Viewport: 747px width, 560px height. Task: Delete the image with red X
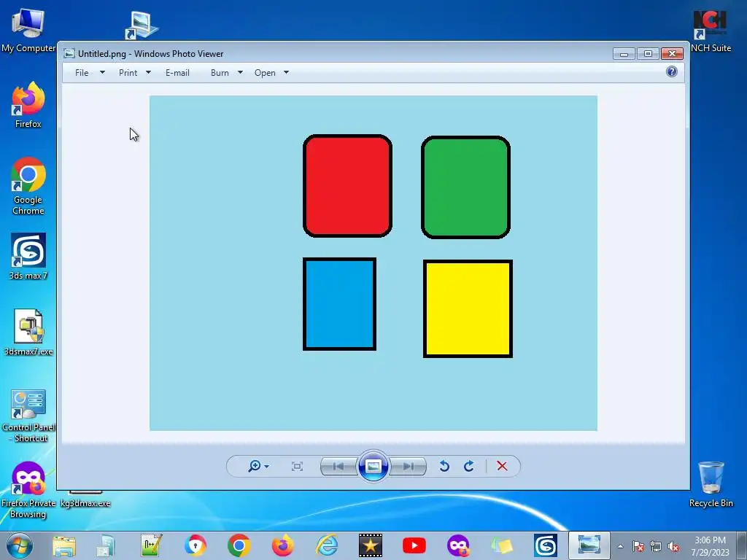tap(502, 466)
